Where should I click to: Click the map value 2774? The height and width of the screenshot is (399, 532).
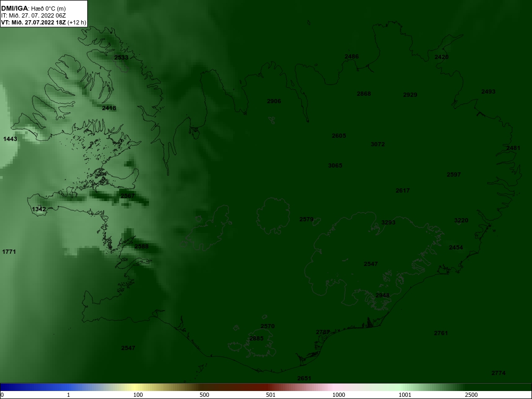coord(498,373)
